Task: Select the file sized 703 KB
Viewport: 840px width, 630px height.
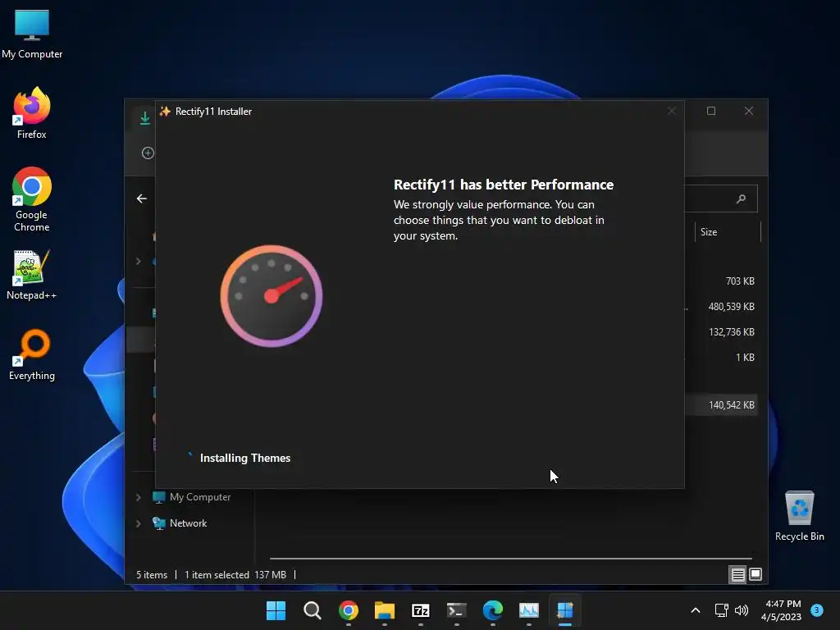Action: coord(740,281)
